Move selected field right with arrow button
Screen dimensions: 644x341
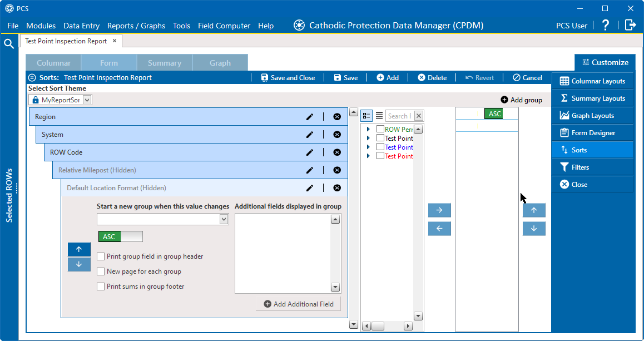click(439, 210)
